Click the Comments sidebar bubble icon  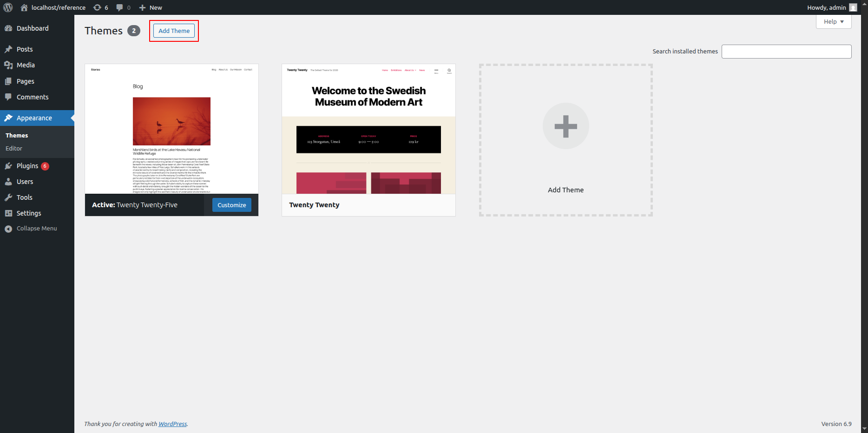[x=8, y=97]
